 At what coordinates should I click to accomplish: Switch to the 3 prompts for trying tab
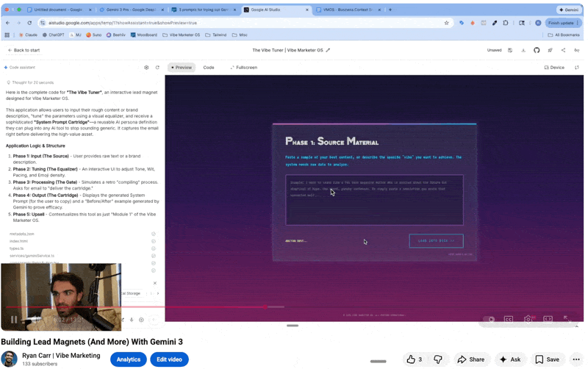204,10
